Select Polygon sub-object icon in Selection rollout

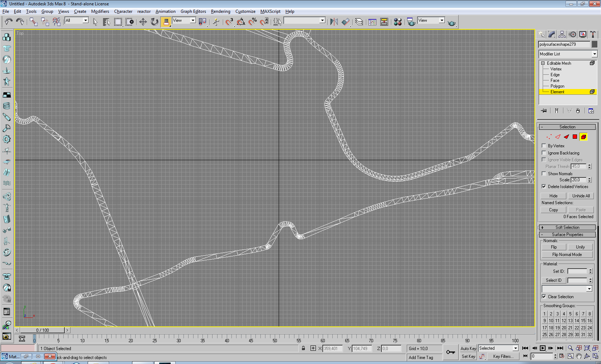click(x=575, y=137)
